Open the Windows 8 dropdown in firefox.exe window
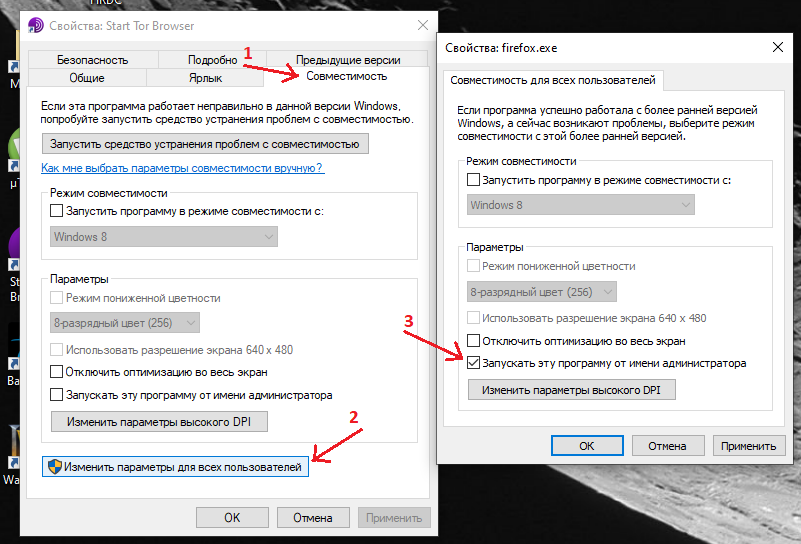This screenshot has width=801, height=544. [581, 205]
